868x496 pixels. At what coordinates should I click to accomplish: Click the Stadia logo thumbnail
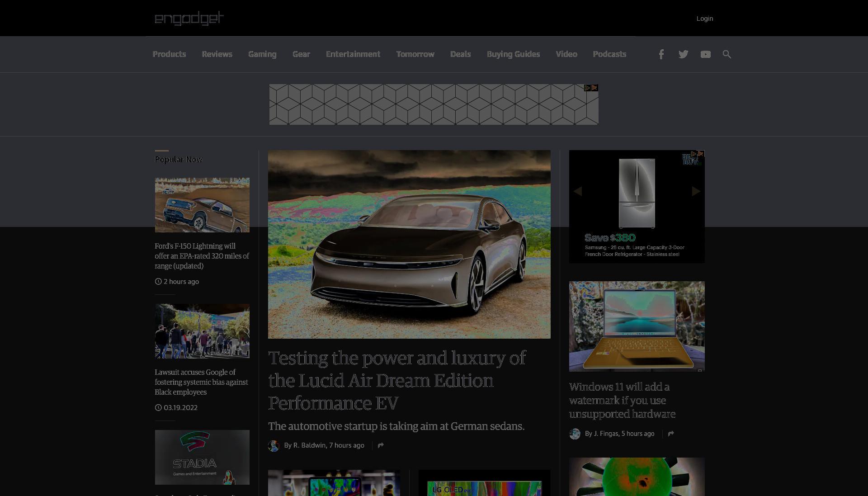click(202, 457)
